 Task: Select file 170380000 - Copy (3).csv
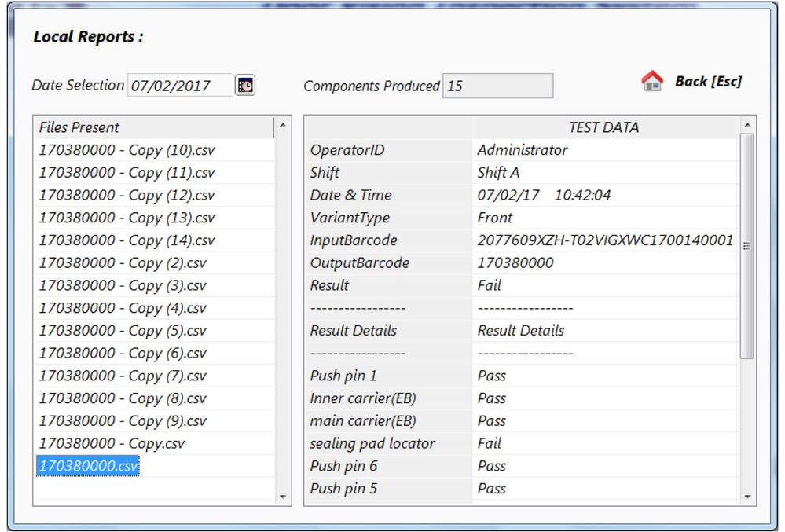[154, 285]
